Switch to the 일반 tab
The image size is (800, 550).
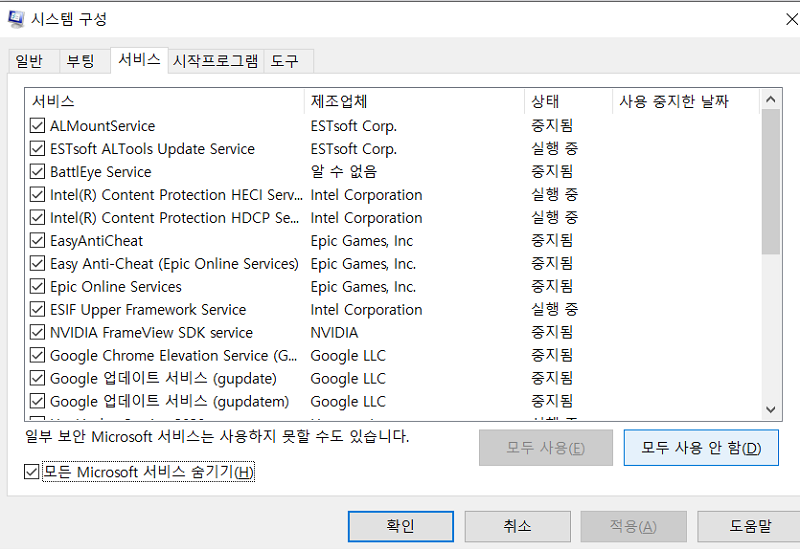29,61
